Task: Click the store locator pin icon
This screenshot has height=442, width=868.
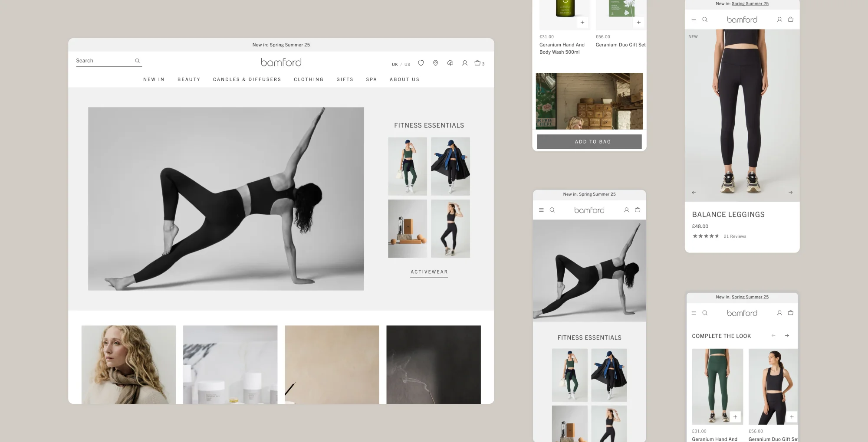Action: 435,63
